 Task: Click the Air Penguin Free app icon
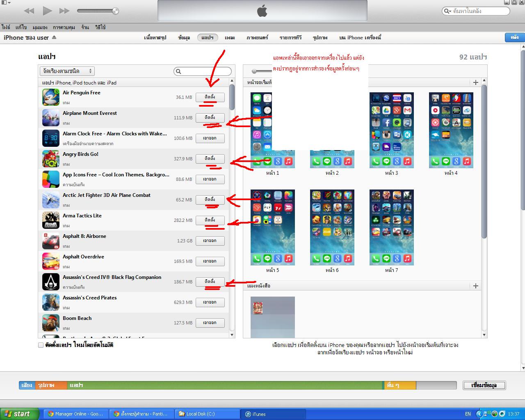(x=51, y=97)
